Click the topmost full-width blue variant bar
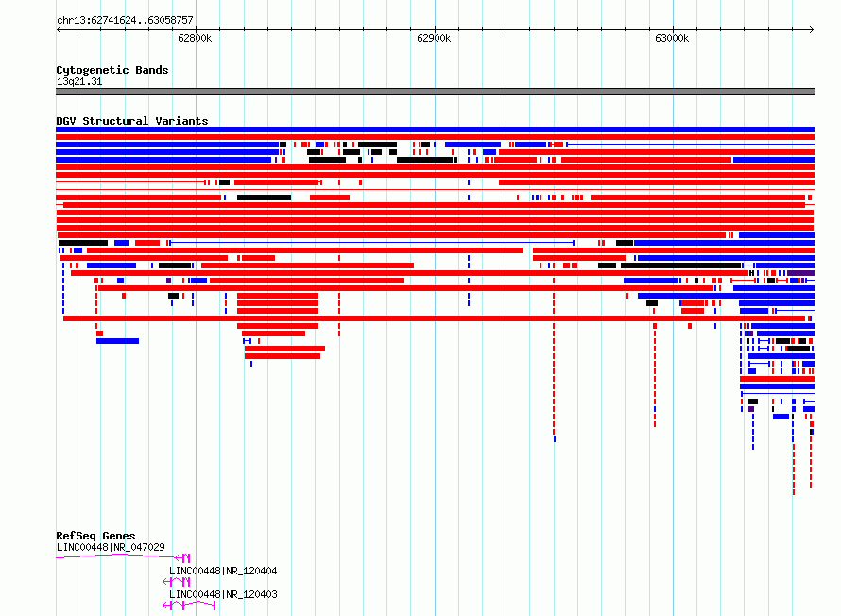Viewport: 841px width, 616px height. point(435,129)
